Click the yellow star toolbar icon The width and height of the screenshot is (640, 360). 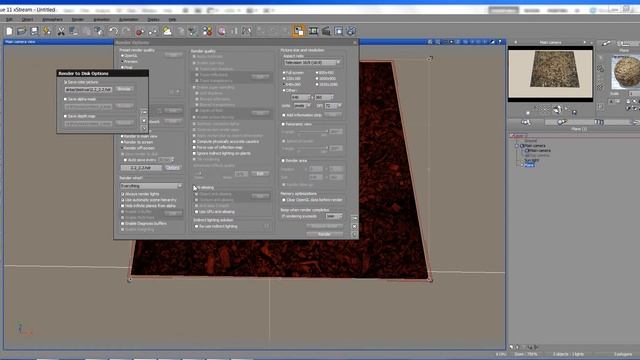tap(47, 31)
